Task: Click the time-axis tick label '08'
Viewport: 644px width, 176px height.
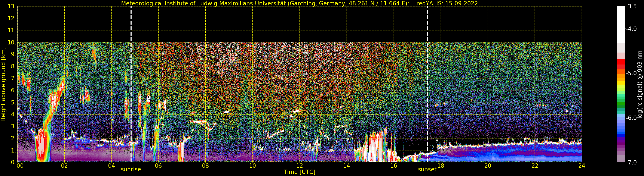Action: pos(205,166)
